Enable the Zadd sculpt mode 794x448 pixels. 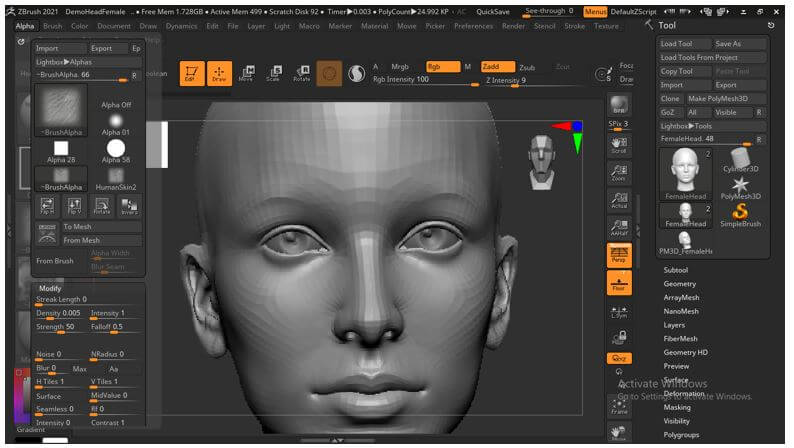497,67
